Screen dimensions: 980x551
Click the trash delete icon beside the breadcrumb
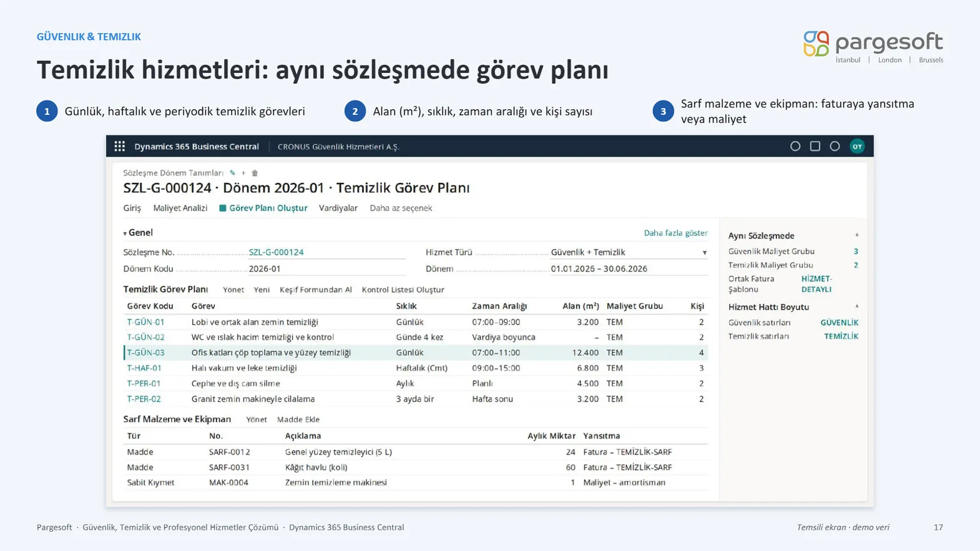(x=255, y=173)
